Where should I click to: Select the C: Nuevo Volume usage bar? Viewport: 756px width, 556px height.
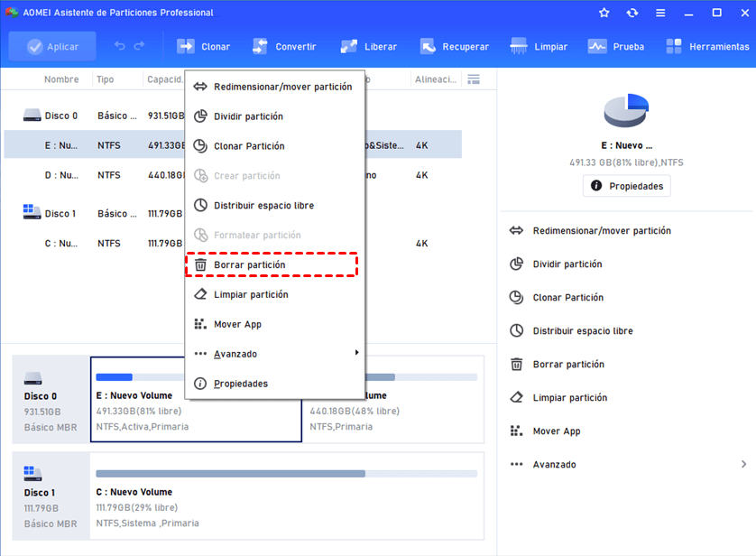(x=286, y=474)
